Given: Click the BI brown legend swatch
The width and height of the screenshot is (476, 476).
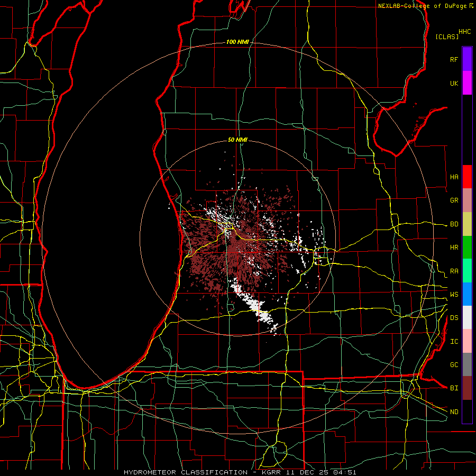Looking at the screenshot, I should pyautogui.click(x=467, y=388).
